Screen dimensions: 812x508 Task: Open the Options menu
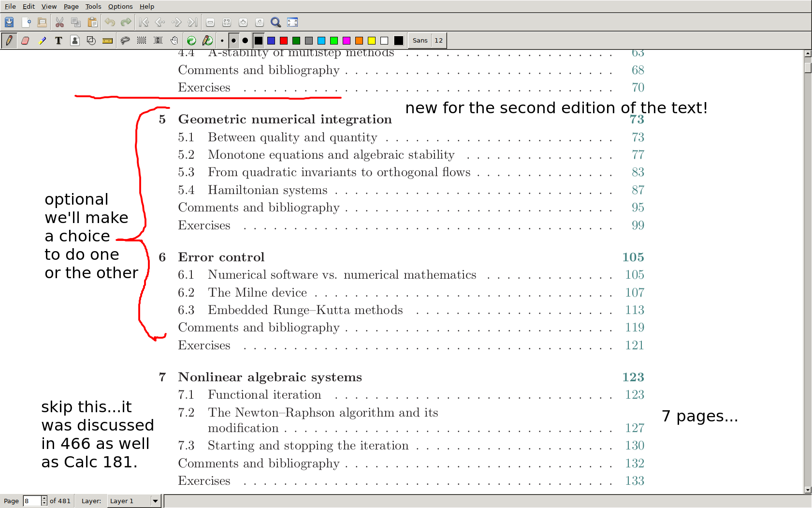coord(120,6)
